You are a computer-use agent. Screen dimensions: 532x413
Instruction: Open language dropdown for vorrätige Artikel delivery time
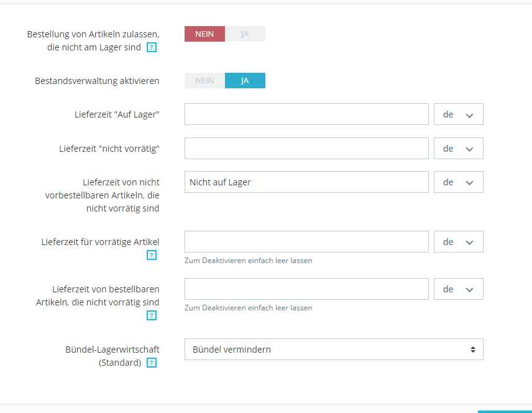pos(459,242)
